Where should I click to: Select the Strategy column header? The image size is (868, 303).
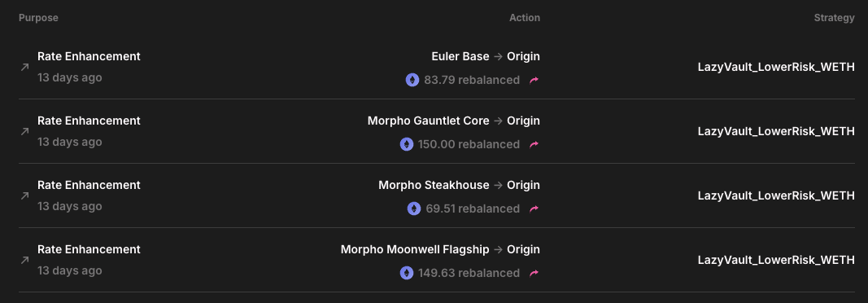(x=834, y=18)
